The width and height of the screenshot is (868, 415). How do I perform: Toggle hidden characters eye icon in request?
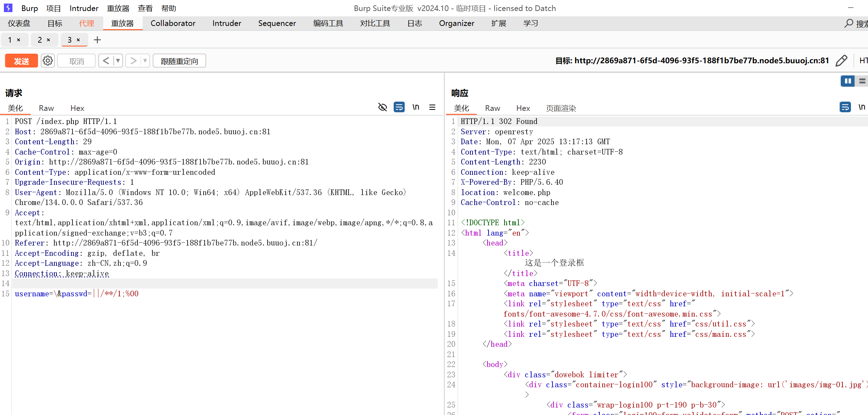coord(382,107)
